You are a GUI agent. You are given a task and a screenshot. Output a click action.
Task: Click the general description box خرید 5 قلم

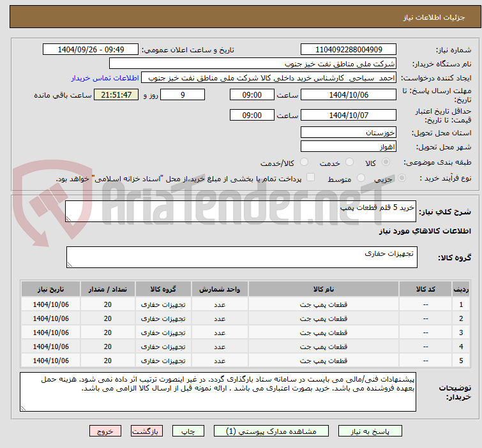[x=241, y=211]
